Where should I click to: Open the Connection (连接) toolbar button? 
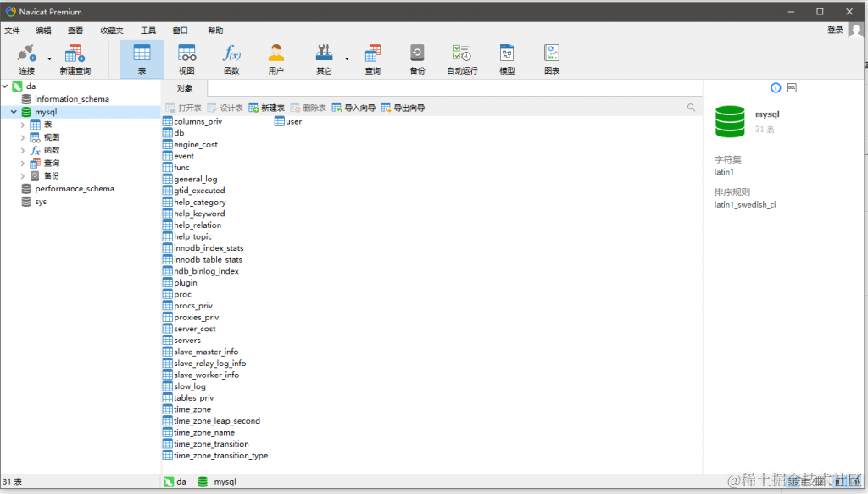coord(26,59)
